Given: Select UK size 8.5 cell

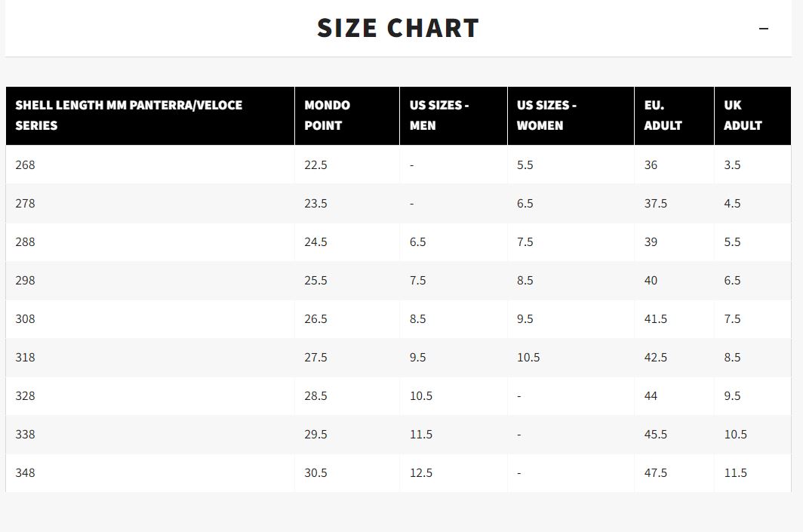Looking at the screenshot, I should coord(752,357).
